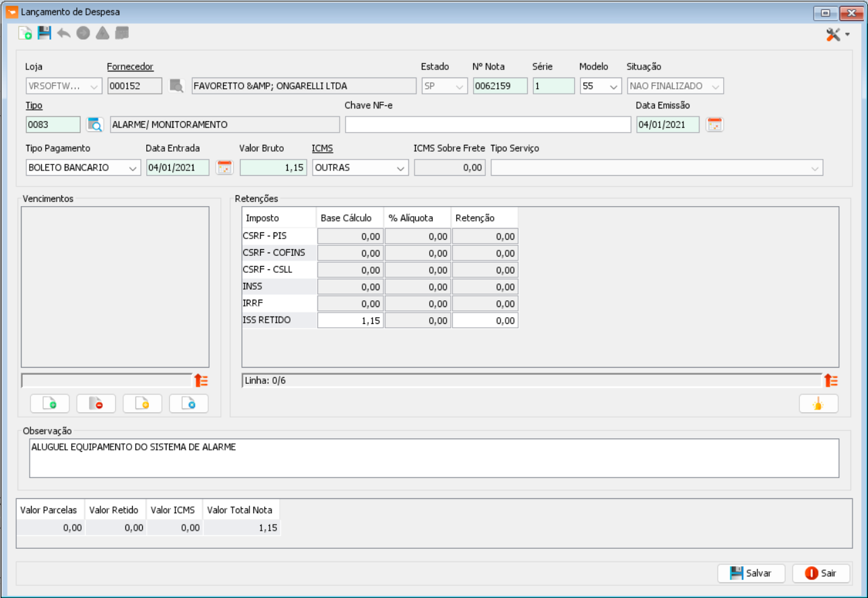868x598 pixels.
Task: Add a new vencimento with green plus icon
Action: point(50,403)
